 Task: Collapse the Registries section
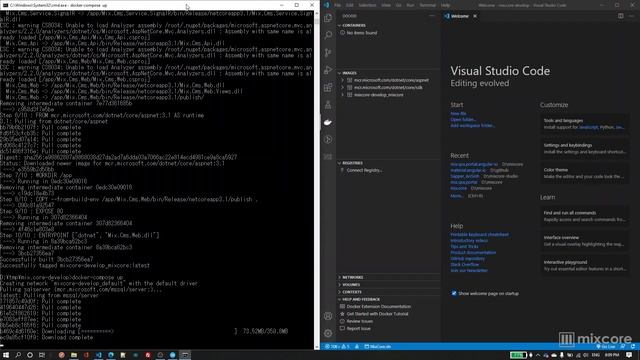(389, 163)
